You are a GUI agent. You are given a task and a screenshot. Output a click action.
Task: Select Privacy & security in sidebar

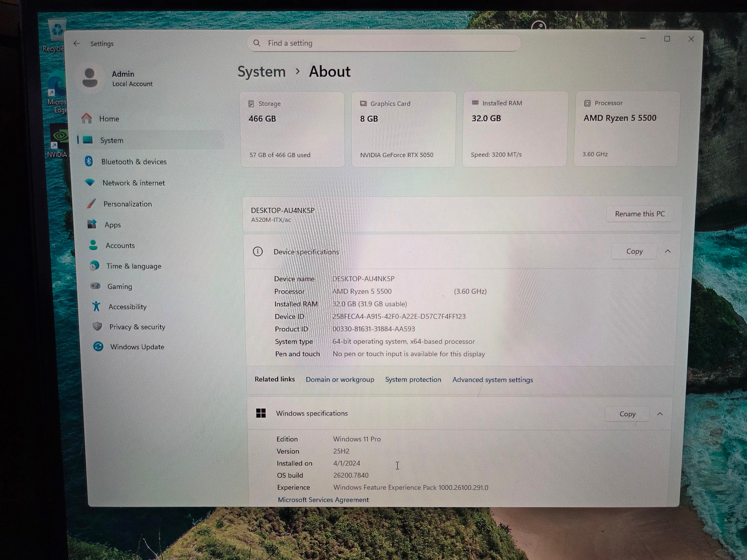(137, 327)
